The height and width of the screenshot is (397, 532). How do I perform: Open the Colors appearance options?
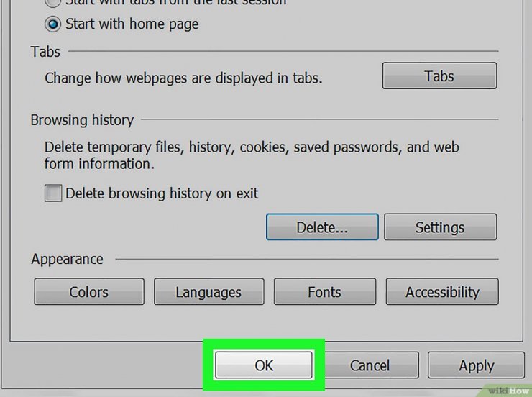tap(89, 292)
